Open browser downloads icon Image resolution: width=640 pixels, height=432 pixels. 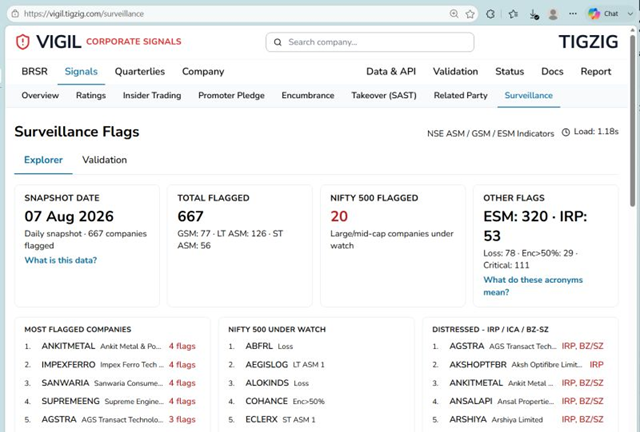(533, 14)
